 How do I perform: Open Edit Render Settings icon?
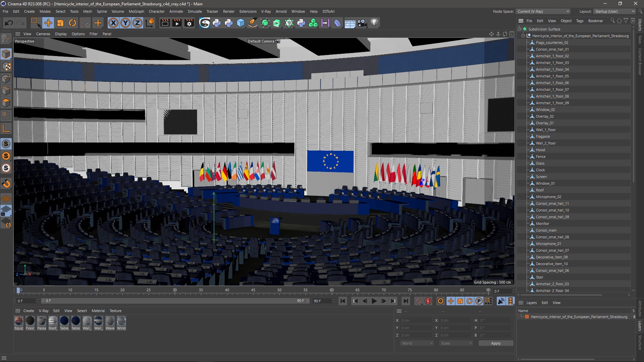190,23
